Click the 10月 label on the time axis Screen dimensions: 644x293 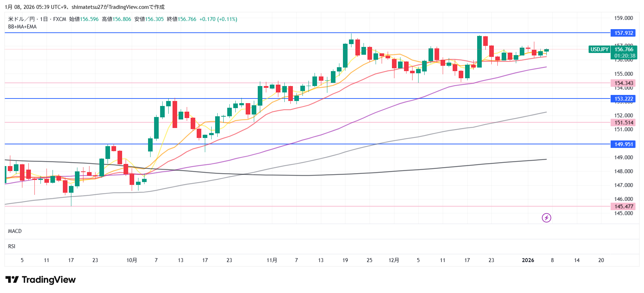(x=132, y=260)
